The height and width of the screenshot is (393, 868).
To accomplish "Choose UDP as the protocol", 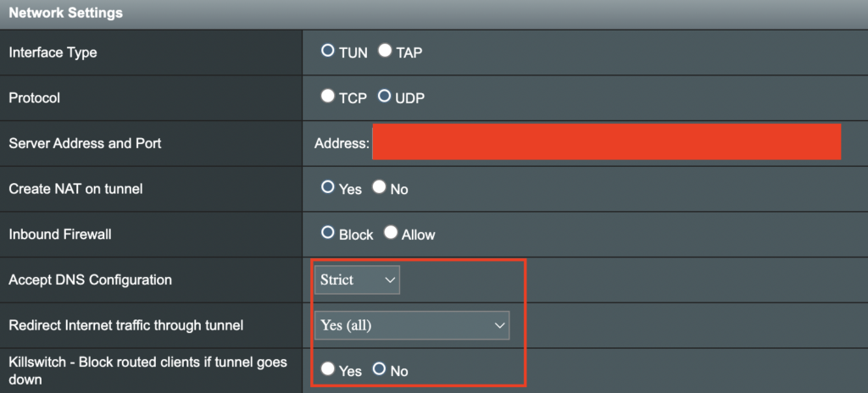I will click(384, 97).
